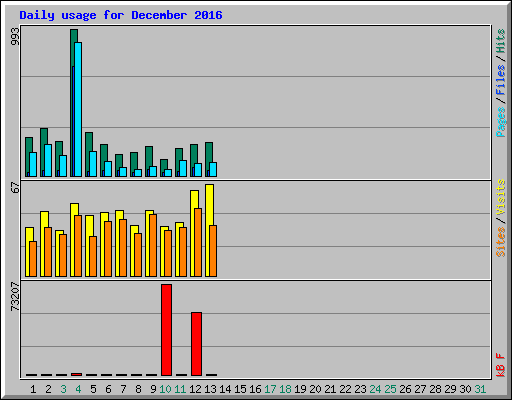Viewport: 512px width, 400px height.
Task: Click the 67 value on the middle axis
Action: [15, 187]
